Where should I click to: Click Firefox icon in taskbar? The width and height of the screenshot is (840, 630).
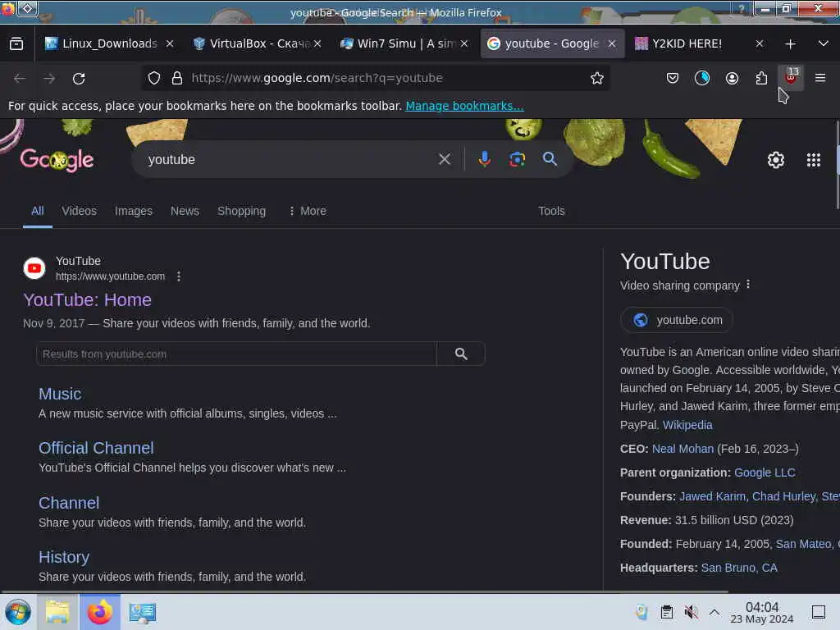pyautogui.click(x=100, y=612)
